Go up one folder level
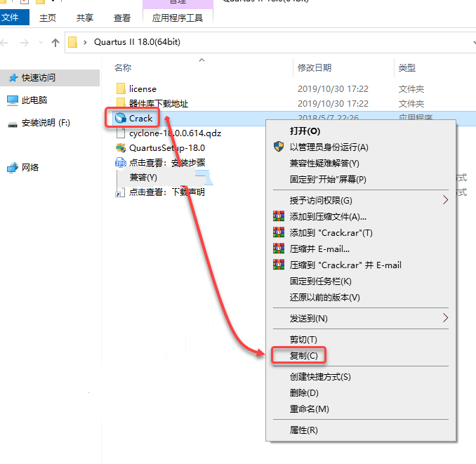 55,43
